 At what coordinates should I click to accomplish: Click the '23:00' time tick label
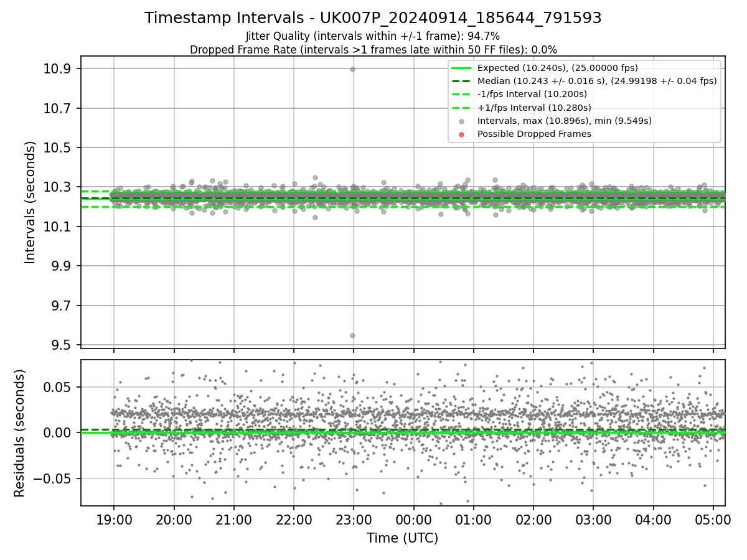pyautogui.click(x=353, y=519)
